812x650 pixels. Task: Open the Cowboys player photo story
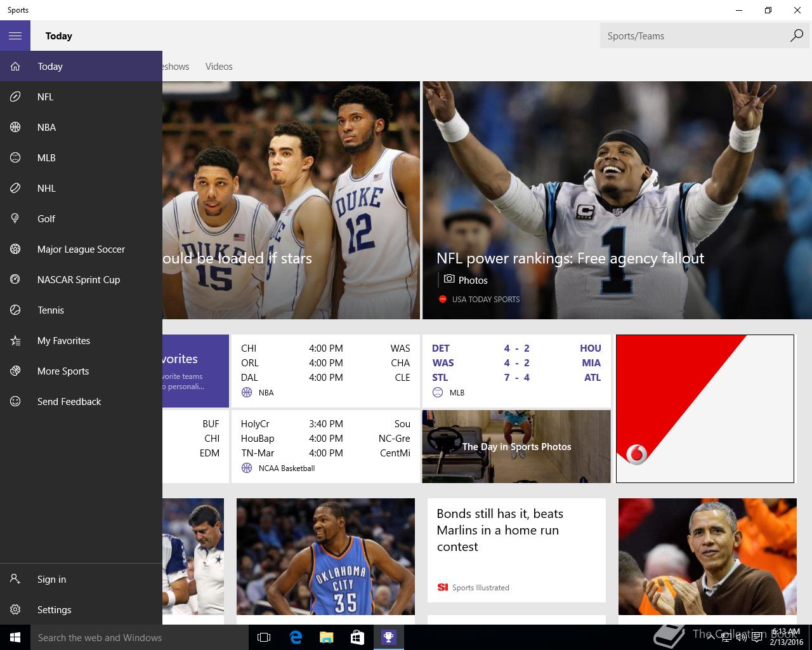pos(193,557)
